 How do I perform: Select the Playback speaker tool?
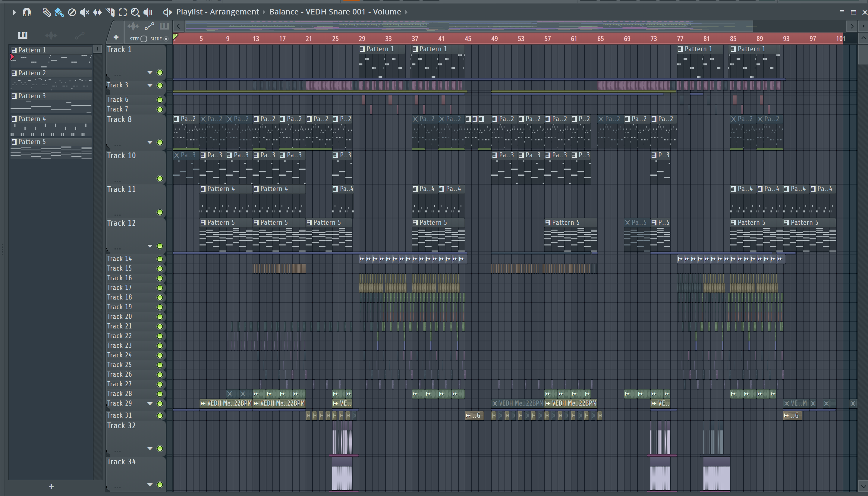click(148, 13)
